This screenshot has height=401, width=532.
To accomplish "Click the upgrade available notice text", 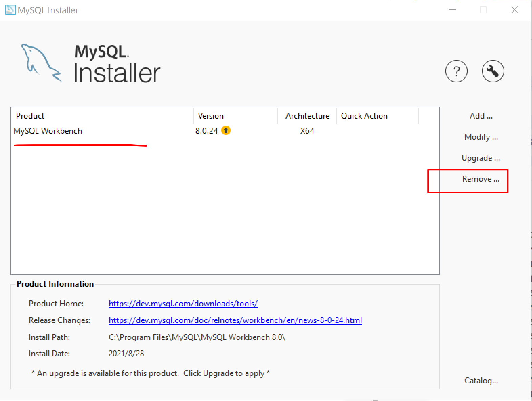I will point(151,373).
